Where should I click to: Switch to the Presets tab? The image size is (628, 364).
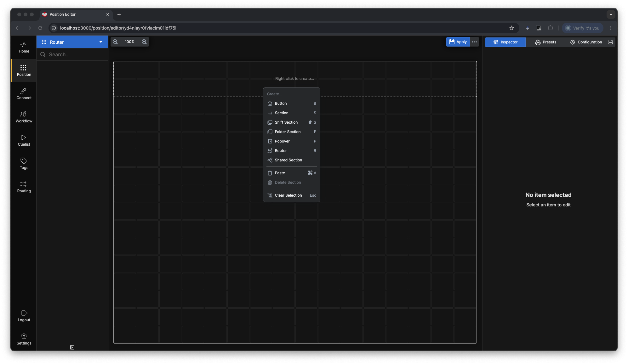pyautogui.click(x=545, y=42)
